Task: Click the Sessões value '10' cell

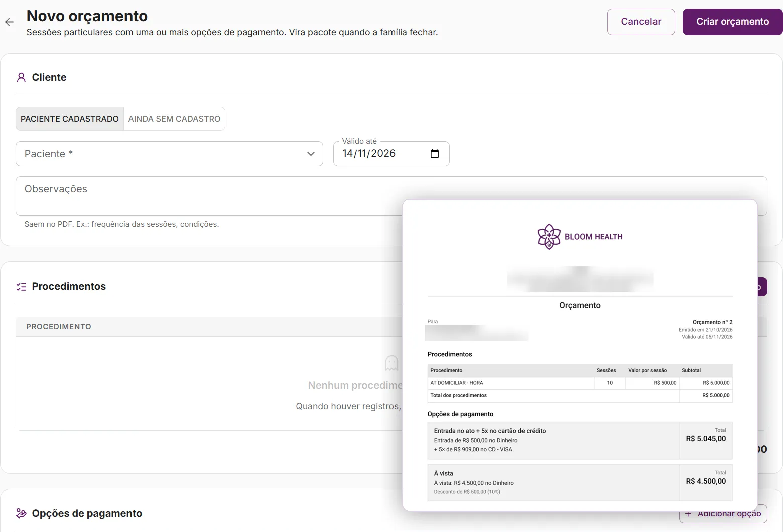Action: [610, 383]
